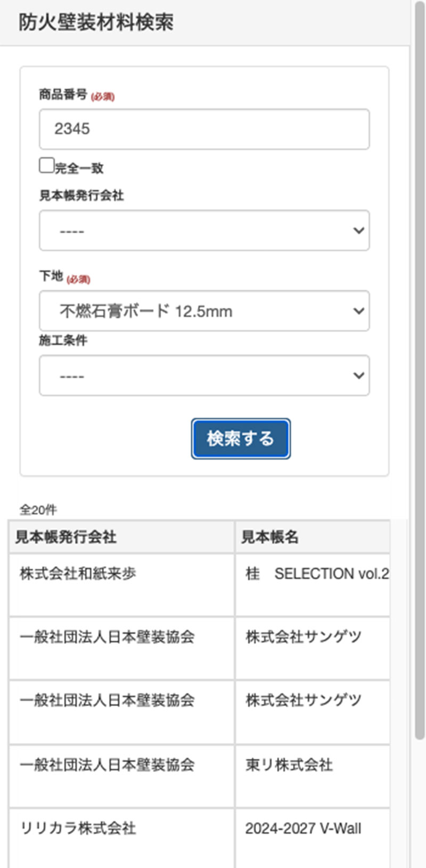Click the 見本帳発行会社 column header
Screen dimensions: 426x868
(121, 537)
